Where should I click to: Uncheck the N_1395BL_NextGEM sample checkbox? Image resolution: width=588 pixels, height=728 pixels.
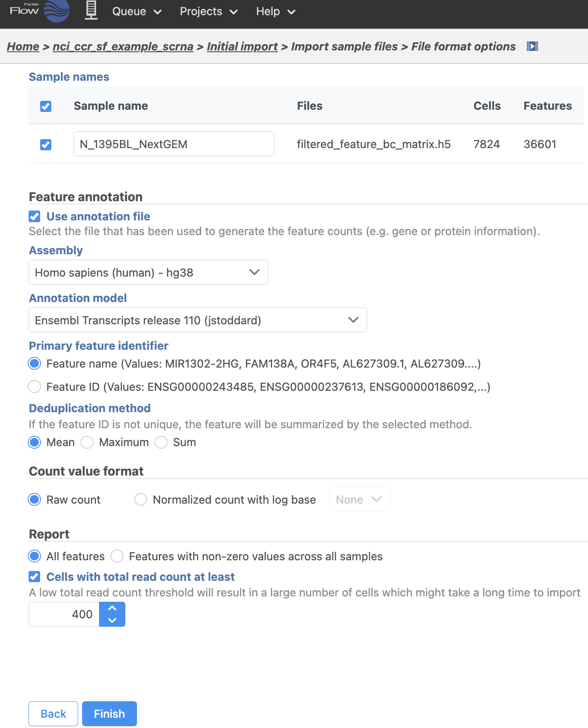pos(46,145)
